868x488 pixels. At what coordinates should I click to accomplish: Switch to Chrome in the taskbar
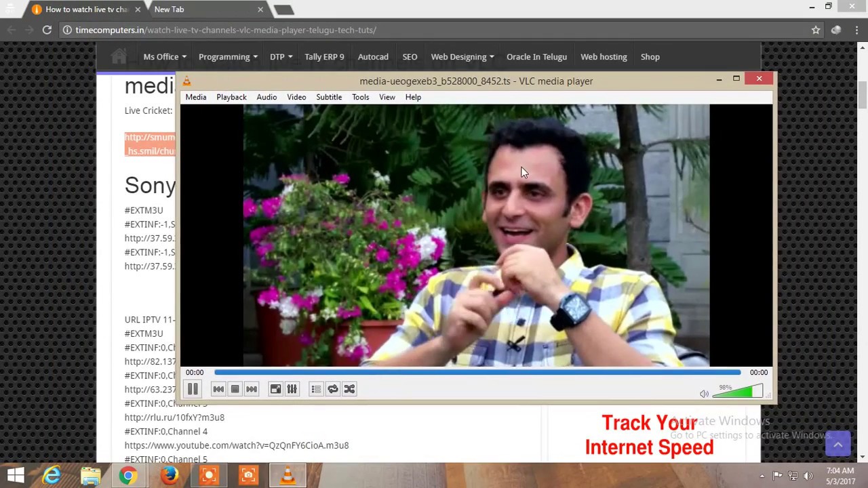tap(128, 476)
